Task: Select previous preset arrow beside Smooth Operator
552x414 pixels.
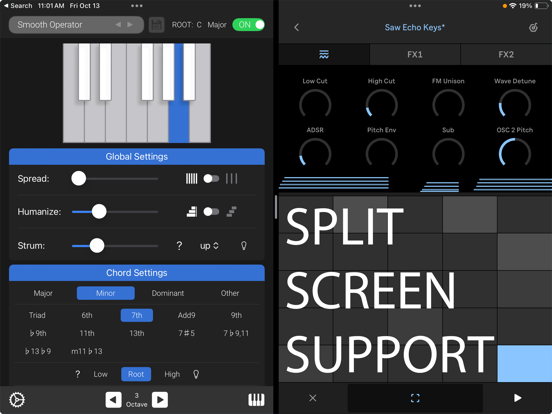Action: click(118, 25)
